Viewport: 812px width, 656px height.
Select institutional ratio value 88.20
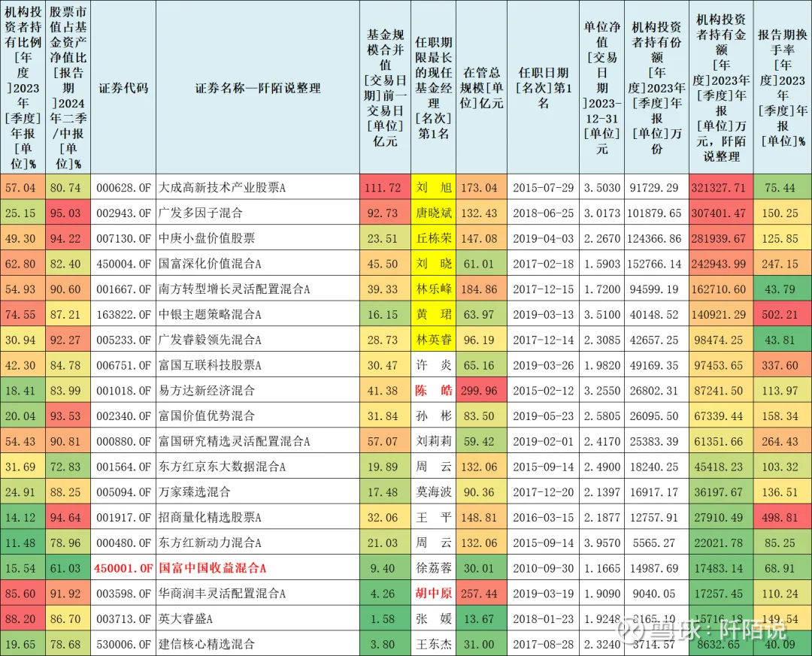tap(21, 618)
